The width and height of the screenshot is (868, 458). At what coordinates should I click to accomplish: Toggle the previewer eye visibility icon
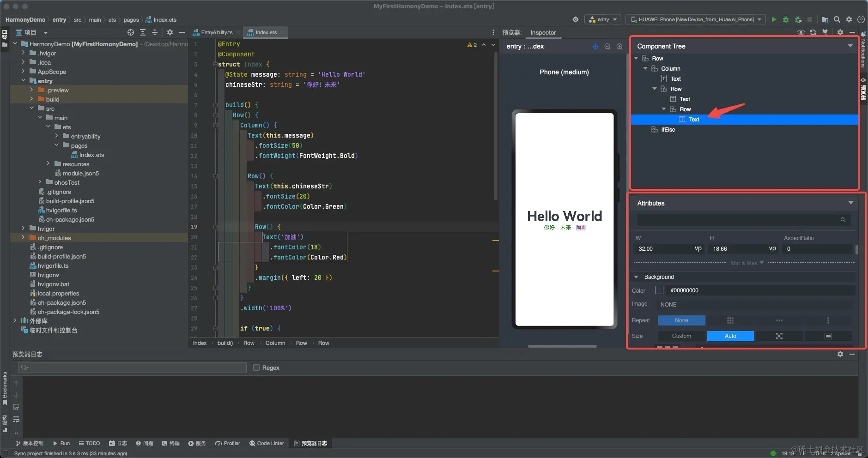click(x=801, y=32)
